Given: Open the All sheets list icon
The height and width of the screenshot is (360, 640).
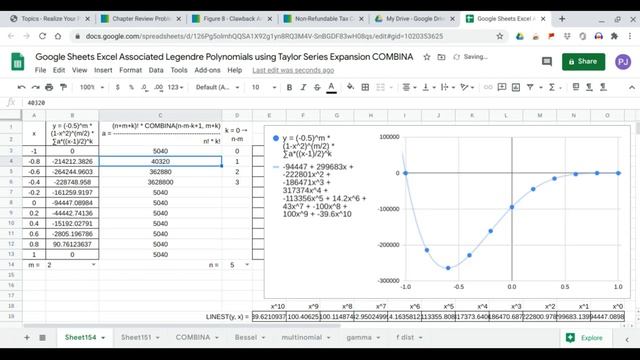Looking at the screenshot, I should tap(42, 338).
